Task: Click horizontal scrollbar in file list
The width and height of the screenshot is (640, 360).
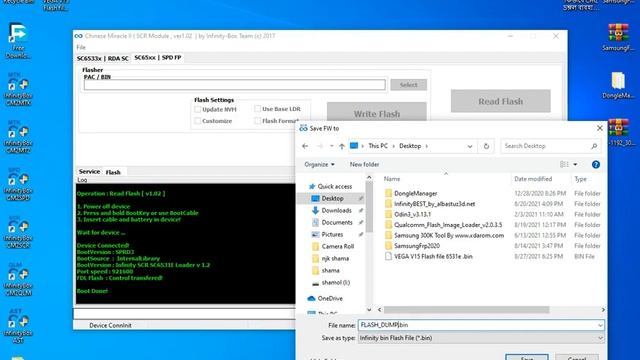Action: (x=467, y=310)
